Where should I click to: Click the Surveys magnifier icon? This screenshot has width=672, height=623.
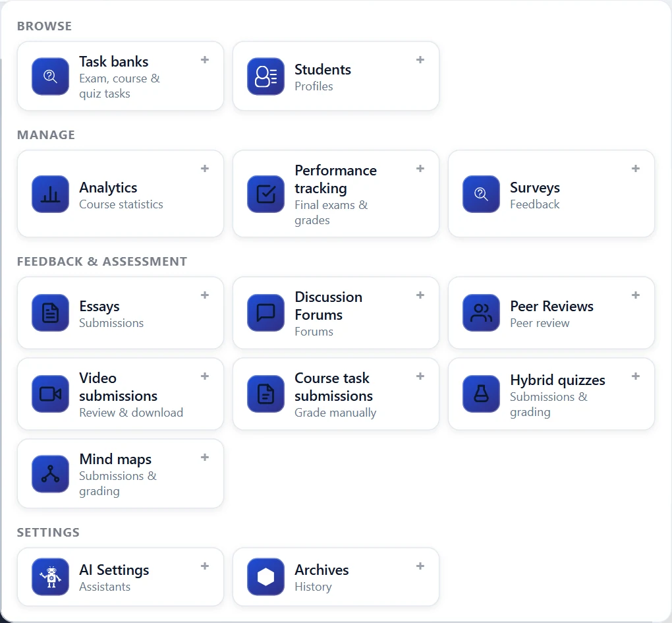[x=482, y=194]
